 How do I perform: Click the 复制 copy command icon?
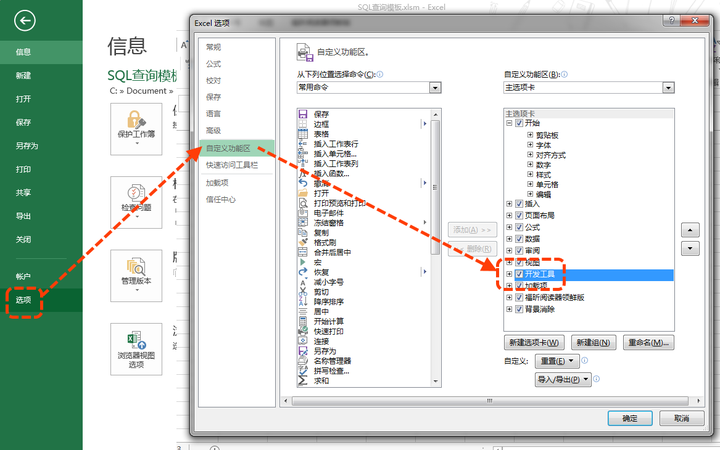coord(303,232)
